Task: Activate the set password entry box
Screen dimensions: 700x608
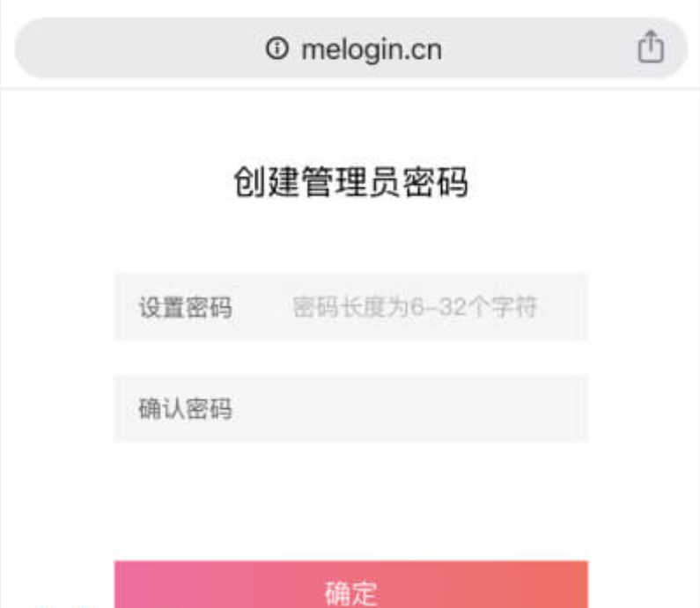Action: tap(351, 307)
